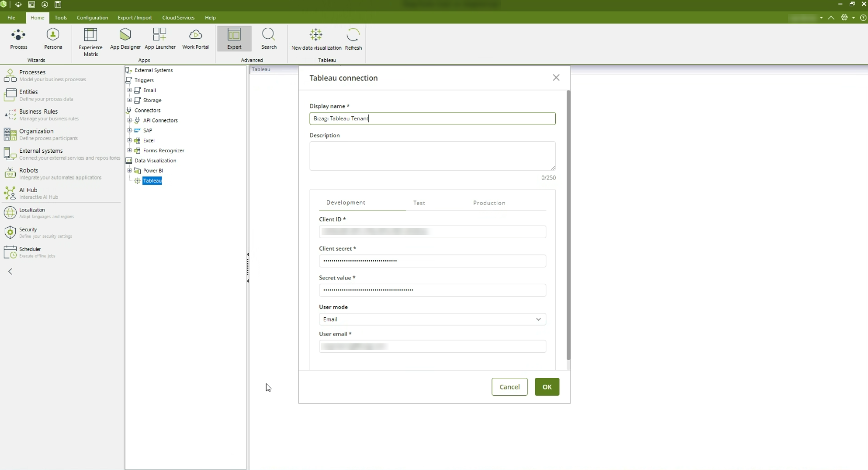The image size is (868, 470).
Task: Open the User mode dropdown
Action: (x=432, y=319)
